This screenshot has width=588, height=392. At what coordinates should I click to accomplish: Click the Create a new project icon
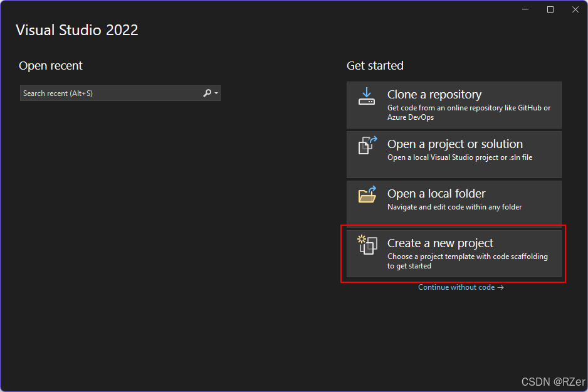[x=367, y=244]
